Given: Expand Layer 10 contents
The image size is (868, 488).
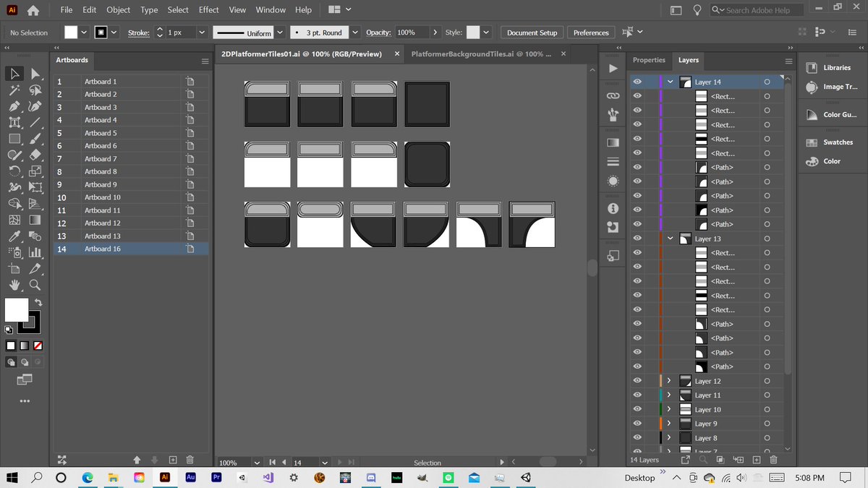Looking at the screenshot, I should click(670, 409).
